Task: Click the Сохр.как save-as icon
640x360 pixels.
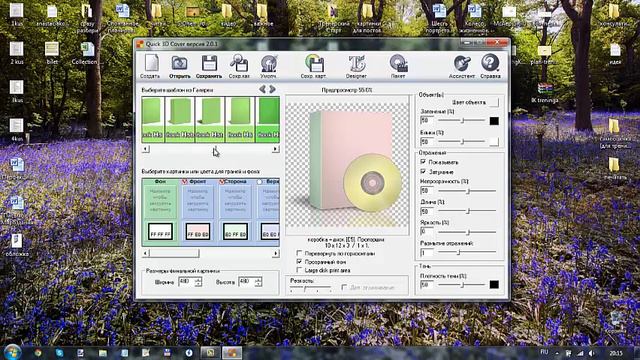Action: click(x=239, y=66)
